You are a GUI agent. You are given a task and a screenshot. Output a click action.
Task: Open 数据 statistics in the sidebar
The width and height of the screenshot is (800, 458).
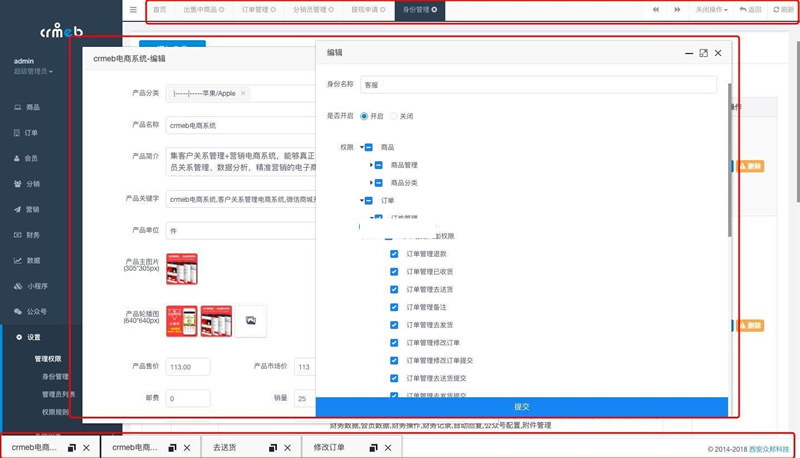pyautogui.click(x=32, y=261)
